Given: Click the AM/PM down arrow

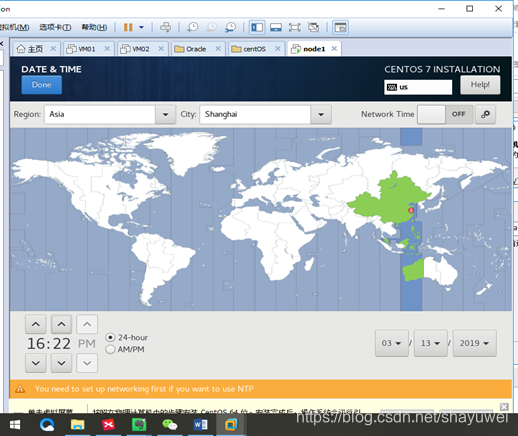Looking at the screenshot, I should coord(87,363).
